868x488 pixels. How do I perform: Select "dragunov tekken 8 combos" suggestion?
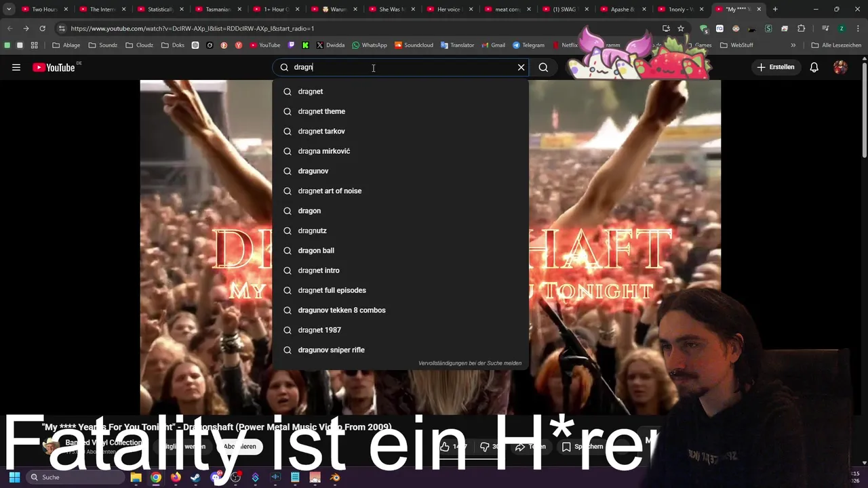pyautogui.click(x=400, y=310)
